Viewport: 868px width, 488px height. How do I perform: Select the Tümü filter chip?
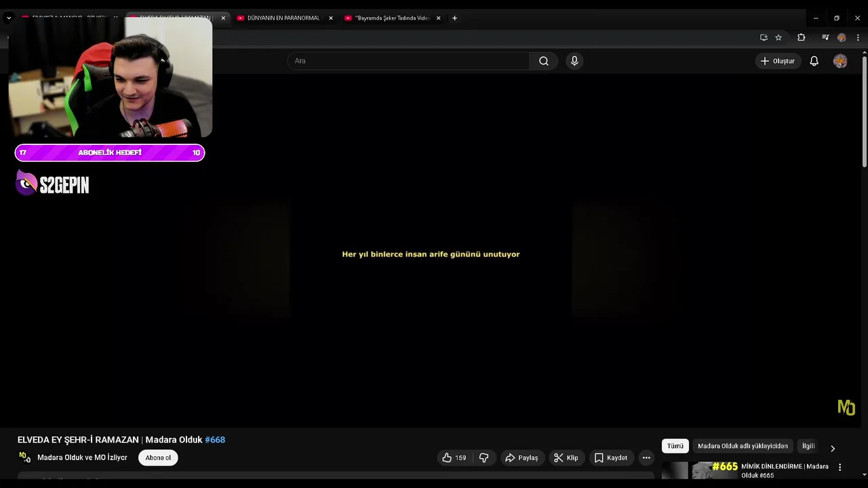tap(675, 446)
